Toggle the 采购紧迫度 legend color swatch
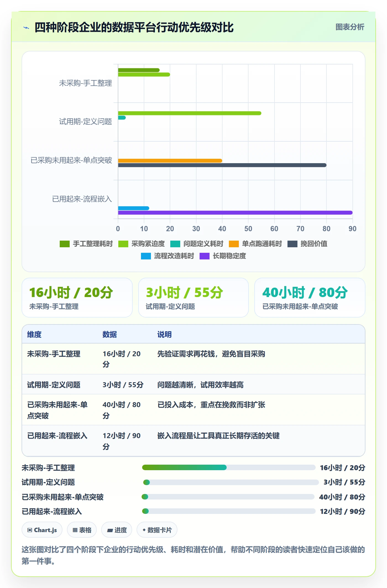 [123, 244]
